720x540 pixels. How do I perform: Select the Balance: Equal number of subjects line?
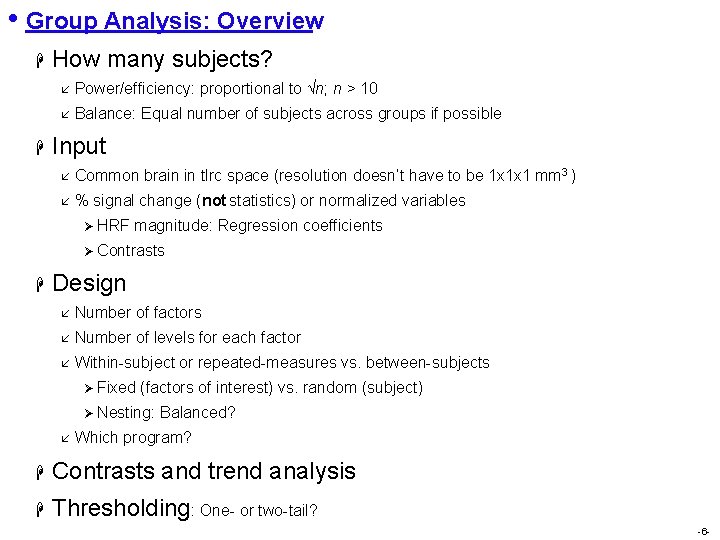point(288,113)
